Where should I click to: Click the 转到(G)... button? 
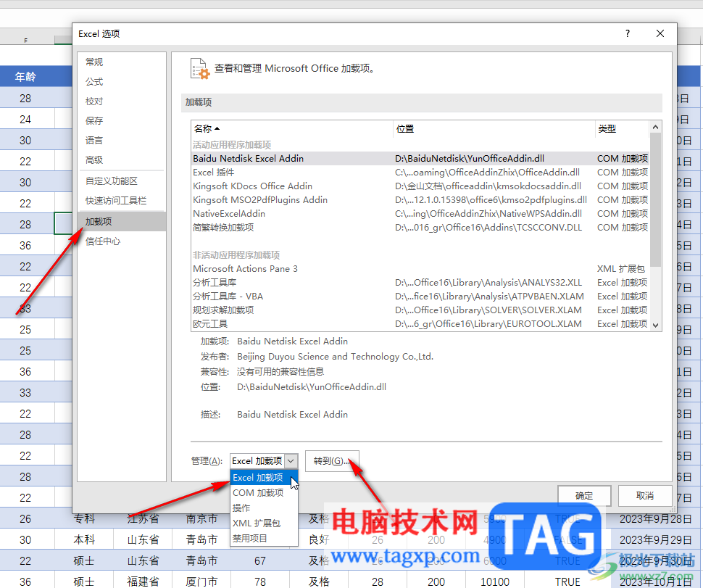tap(332, 461)
